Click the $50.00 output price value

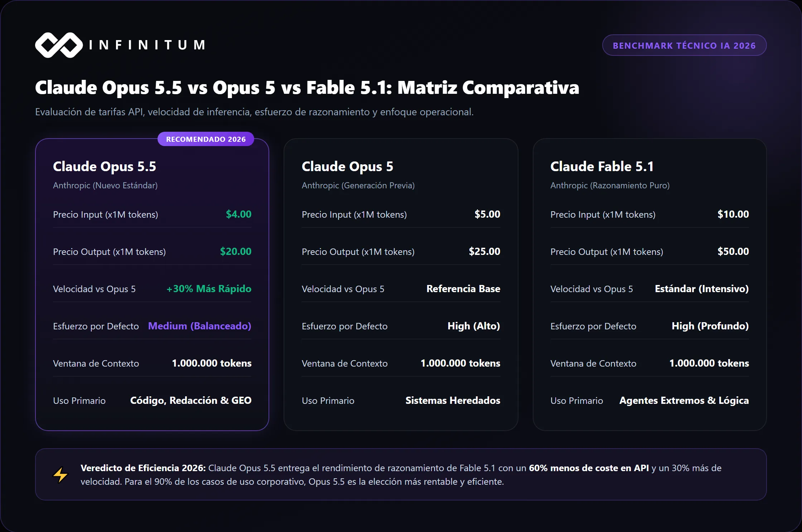(733, 251)
